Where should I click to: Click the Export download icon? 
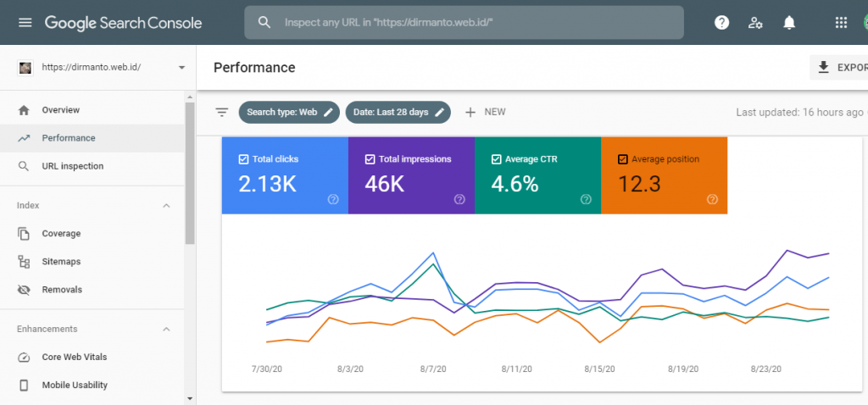point(824,68)
